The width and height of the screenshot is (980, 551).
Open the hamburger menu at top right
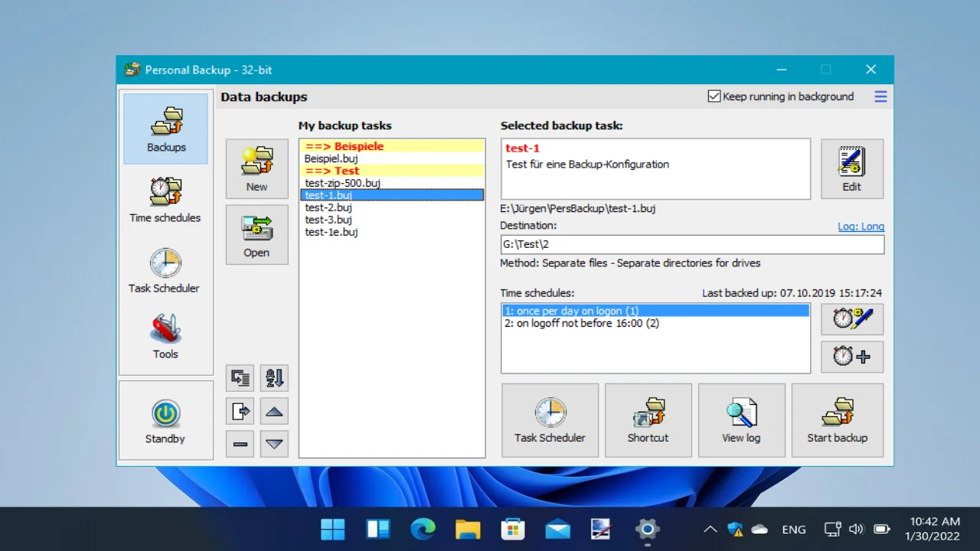880,96
